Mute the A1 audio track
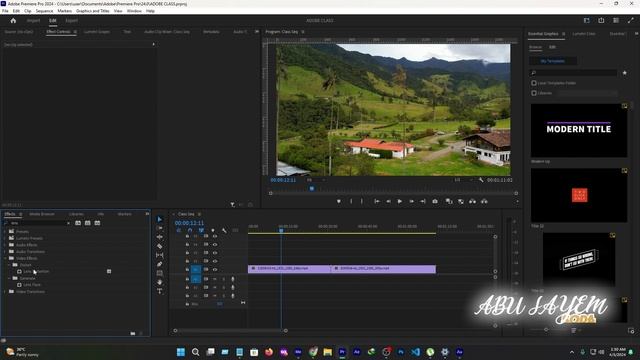Screen dimensions: 640x360 click(x=215, y=279)
